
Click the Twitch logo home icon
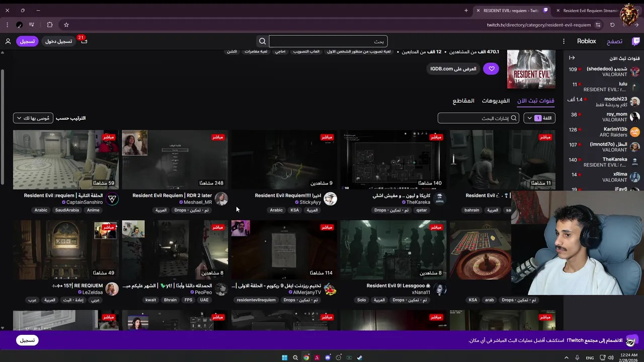pos(636,41)
